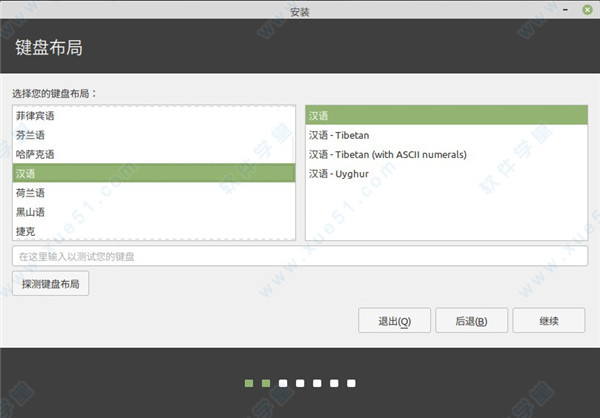Select 黑山语 keyboard layout

pos(30,212)
